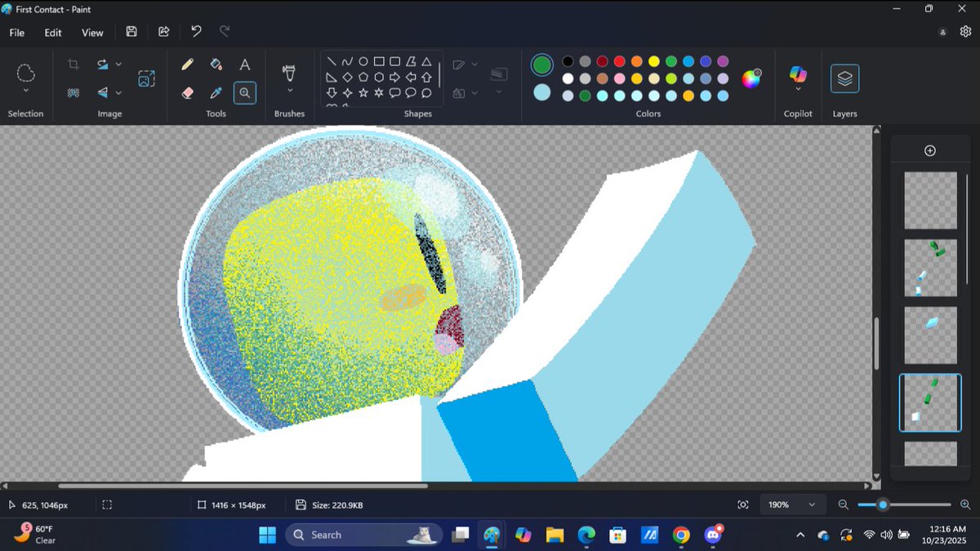Activate the Color 2 light blue swatch
980x551 pixels.
click(542, 92)
